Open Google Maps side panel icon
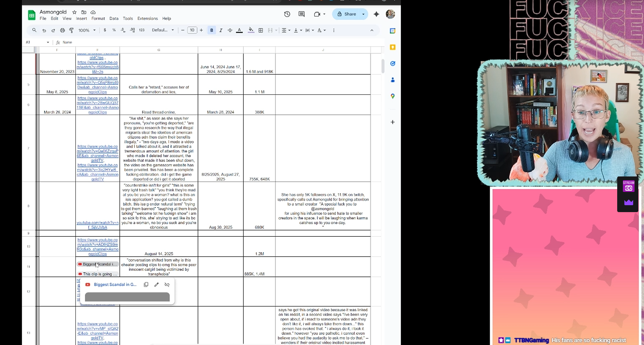 [393, 96]
